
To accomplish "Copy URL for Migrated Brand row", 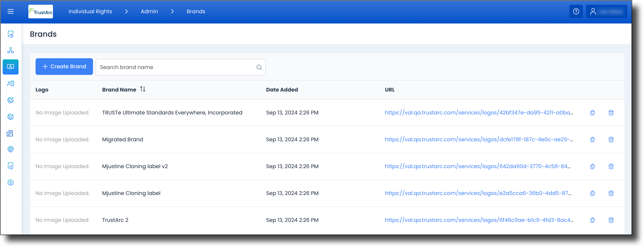I will tap(593, 140).
